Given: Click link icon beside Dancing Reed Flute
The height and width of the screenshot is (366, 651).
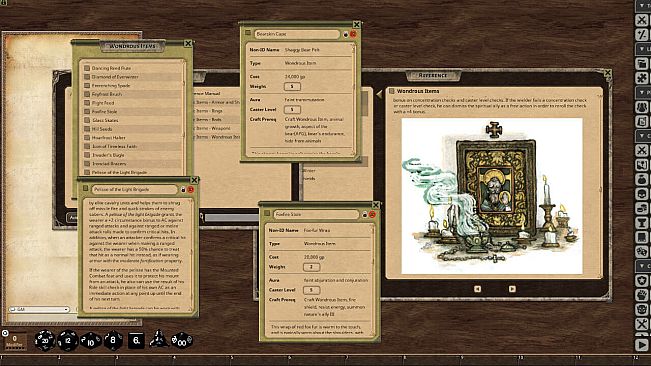Looking at the screenshot, I should coord(87,68).
